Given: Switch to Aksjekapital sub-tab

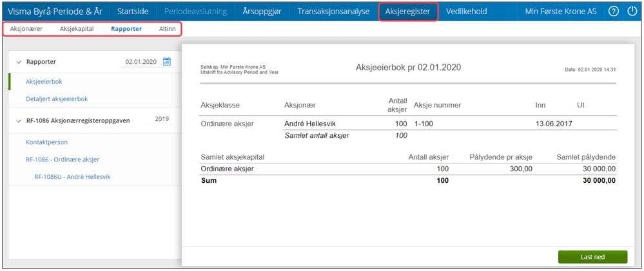Looking at the screenshot, I should [x=76, y=29].
